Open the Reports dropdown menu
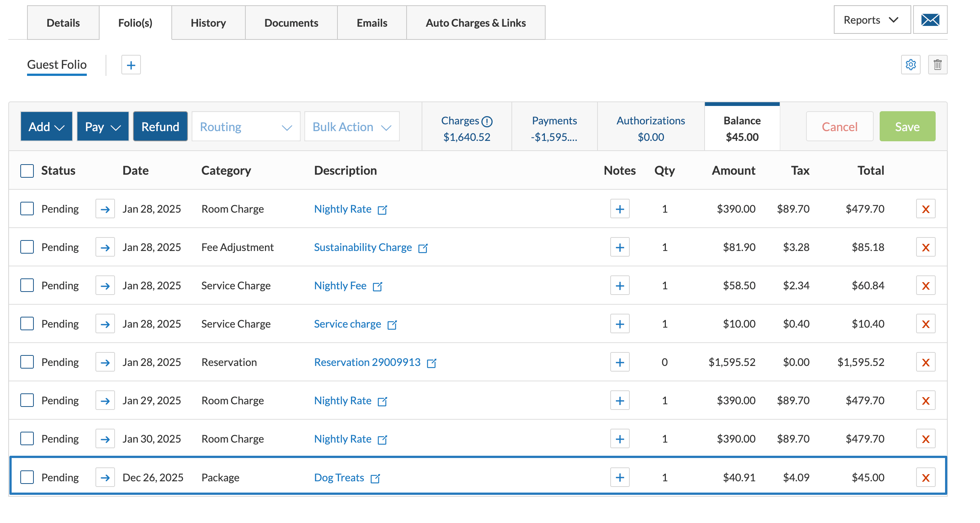The height and width of the screenshot is (523, 980). (871, 20)
